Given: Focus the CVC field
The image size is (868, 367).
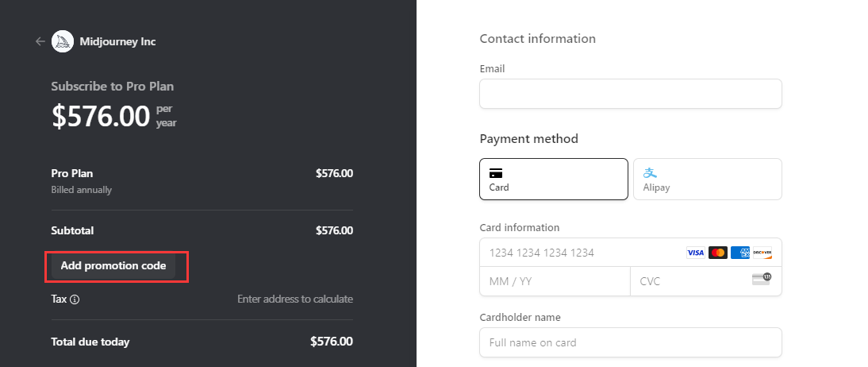Looking at the screenshot, I should click(x=706, y=281).
